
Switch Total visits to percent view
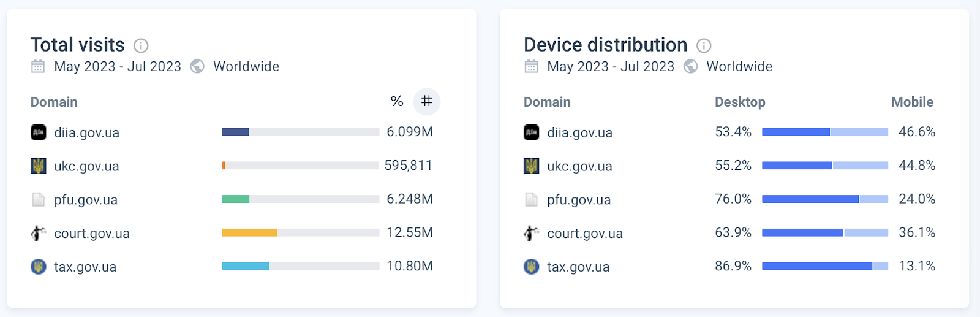click(x=397, y=101)
